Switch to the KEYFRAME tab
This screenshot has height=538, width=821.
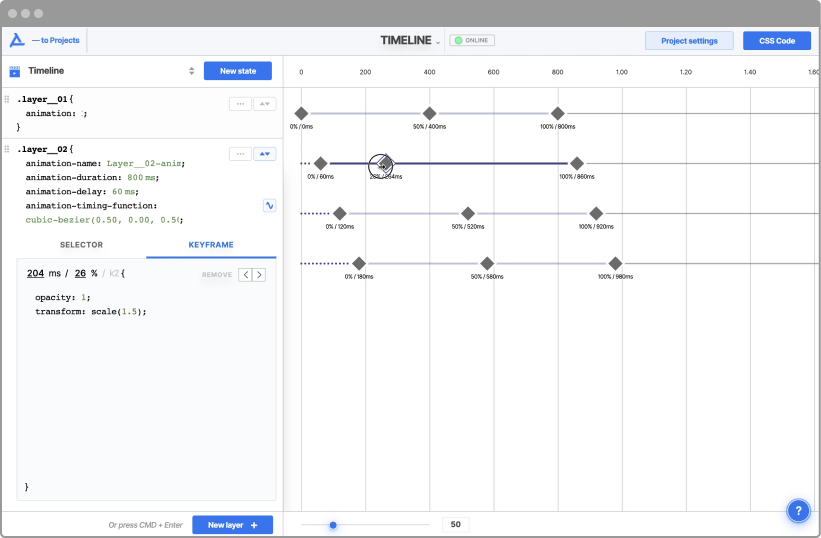click(211, 245)
